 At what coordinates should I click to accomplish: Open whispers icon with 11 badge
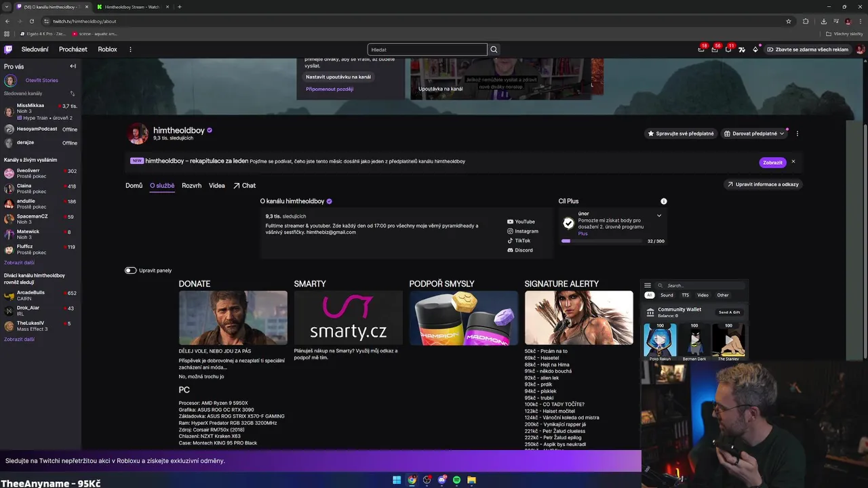point(728,49)
